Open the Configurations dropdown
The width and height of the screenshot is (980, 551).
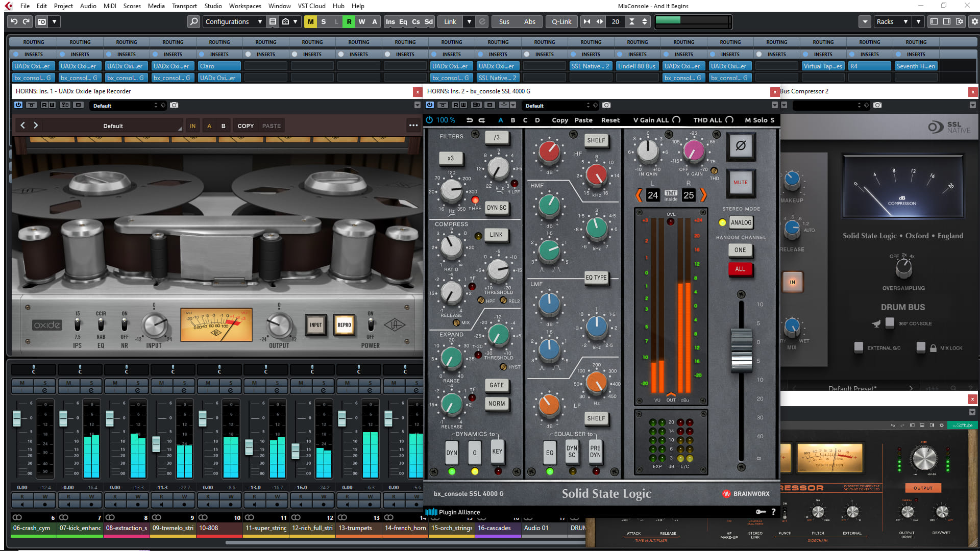(233, 21)
